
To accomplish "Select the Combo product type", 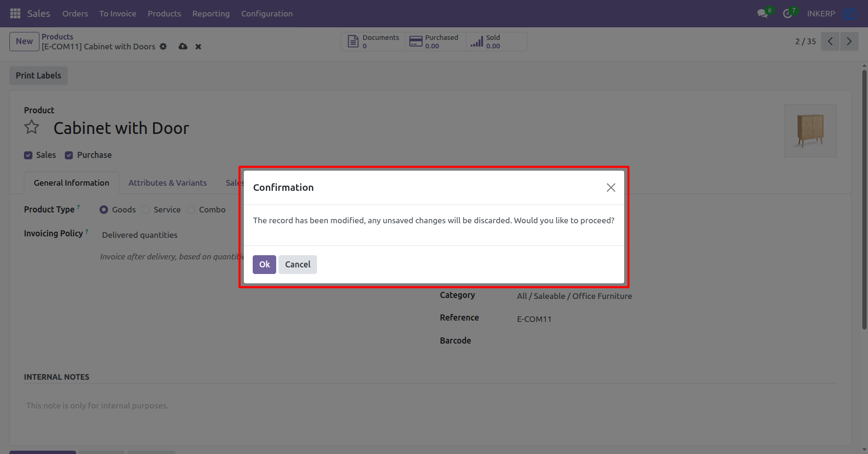I will pyautogui.click(x=191, y=210).
